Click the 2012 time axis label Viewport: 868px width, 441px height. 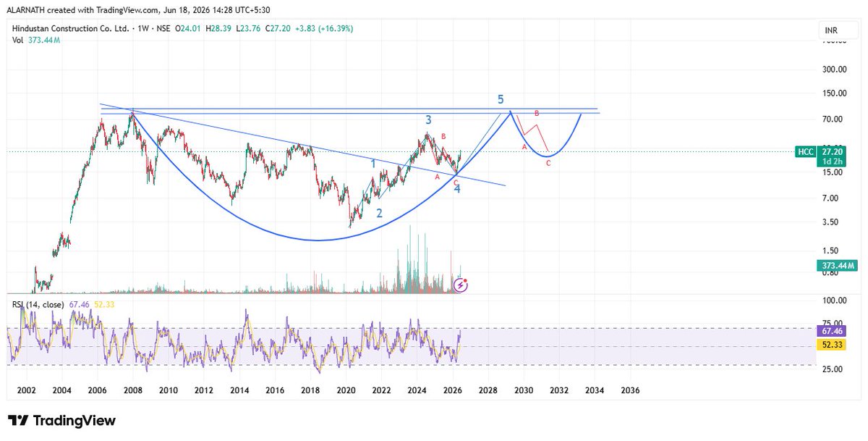(x=204, y=390)
